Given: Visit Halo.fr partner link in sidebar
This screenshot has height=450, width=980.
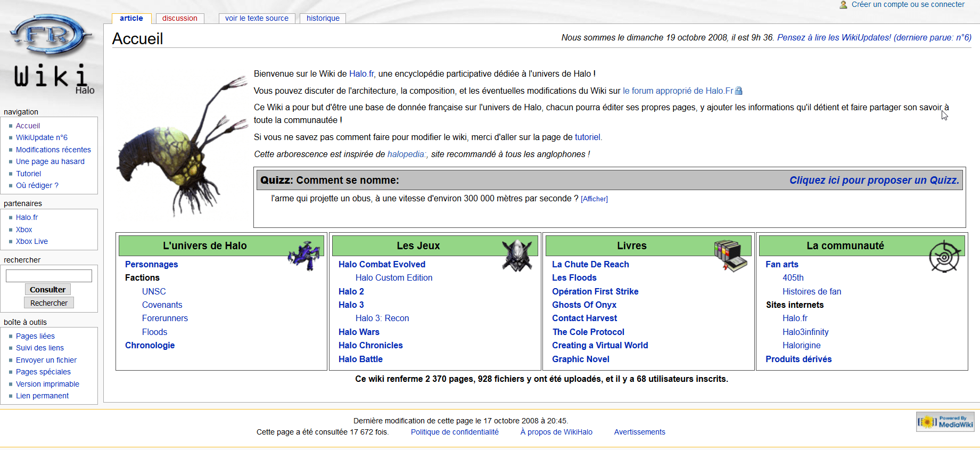Looking at the screenshot, I should (27, 217).
